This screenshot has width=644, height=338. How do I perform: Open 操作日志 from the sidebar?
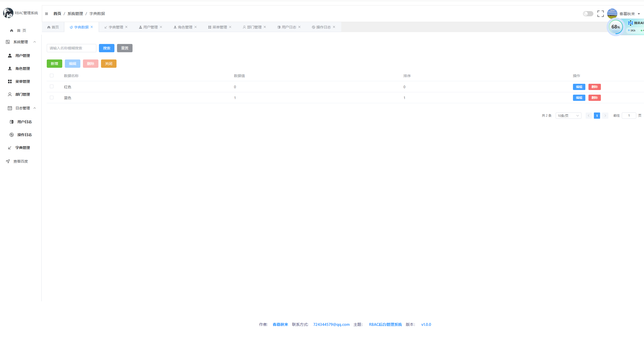coord(24,135)
